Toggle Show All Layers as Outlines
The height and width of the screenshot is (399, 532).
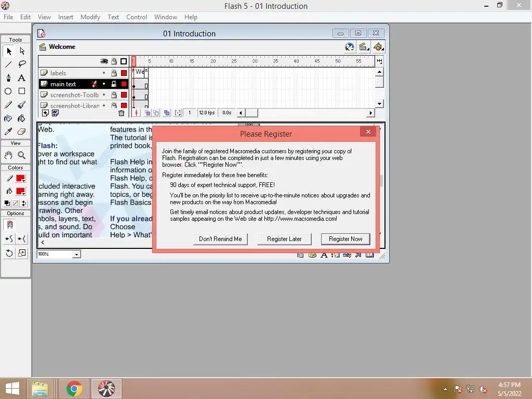[x=124, y=61]
